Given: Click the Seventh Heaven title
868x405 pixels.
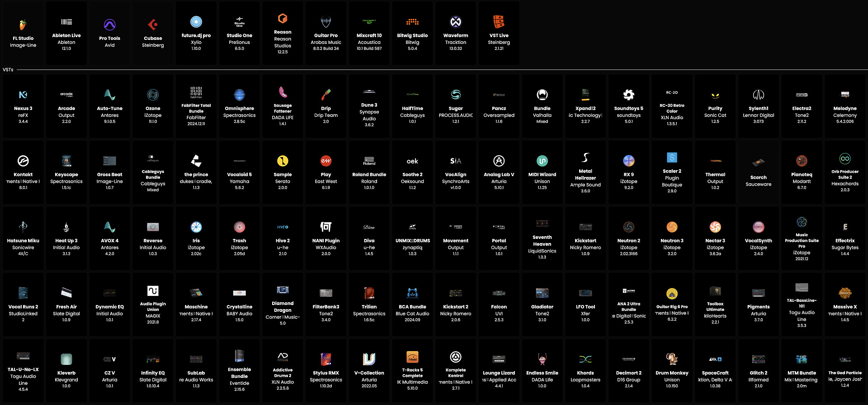Looking at the screenshot, I should point(542,241).
